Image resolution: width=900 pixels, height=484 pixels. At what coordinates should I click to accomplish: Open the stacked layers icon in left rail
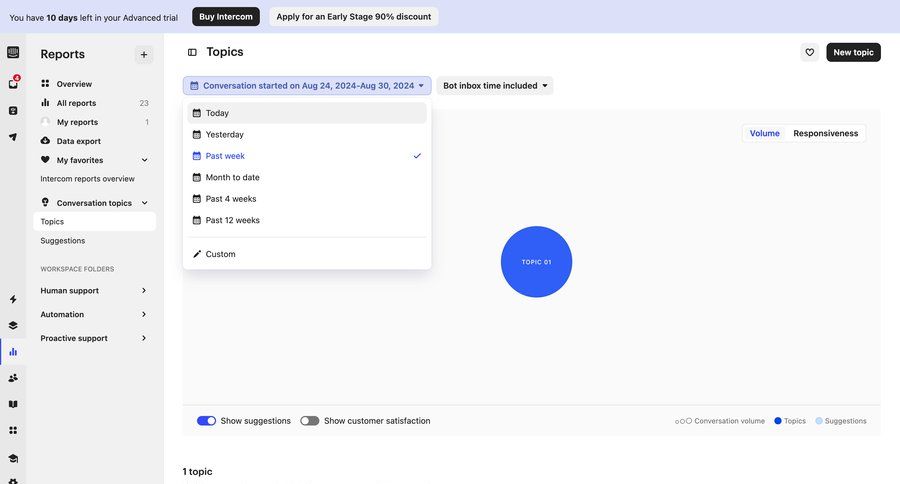pyautogui.click(x=13, y=325)
